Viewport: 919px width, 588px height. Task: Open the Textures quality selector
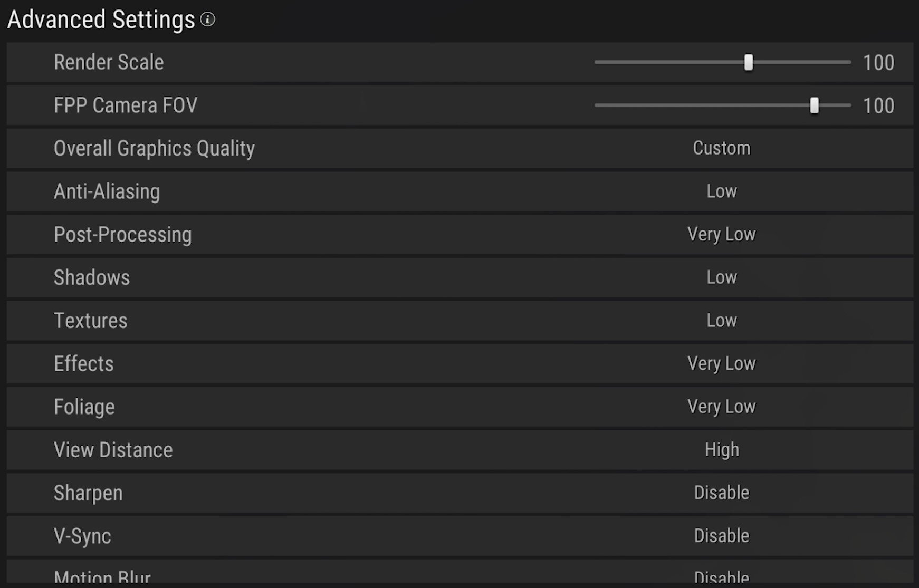(x=721, y=321)
